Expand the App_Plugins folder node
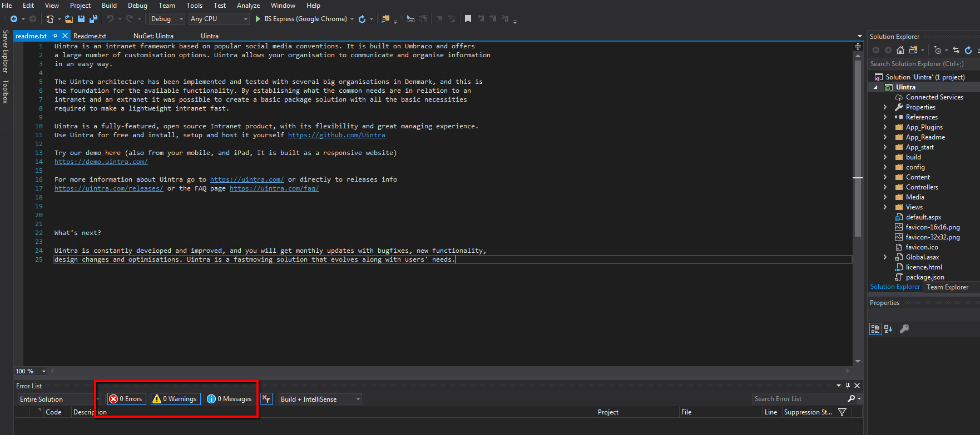This screenshot has width=980, height=435. point(885,127)
